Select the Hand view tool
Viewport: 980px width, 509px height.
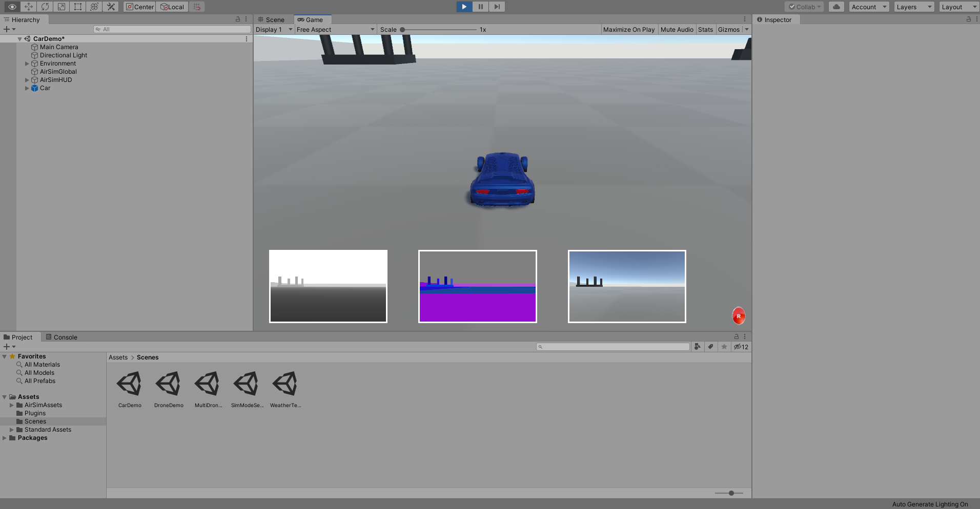pyautogui.click(x=11, y=7)
